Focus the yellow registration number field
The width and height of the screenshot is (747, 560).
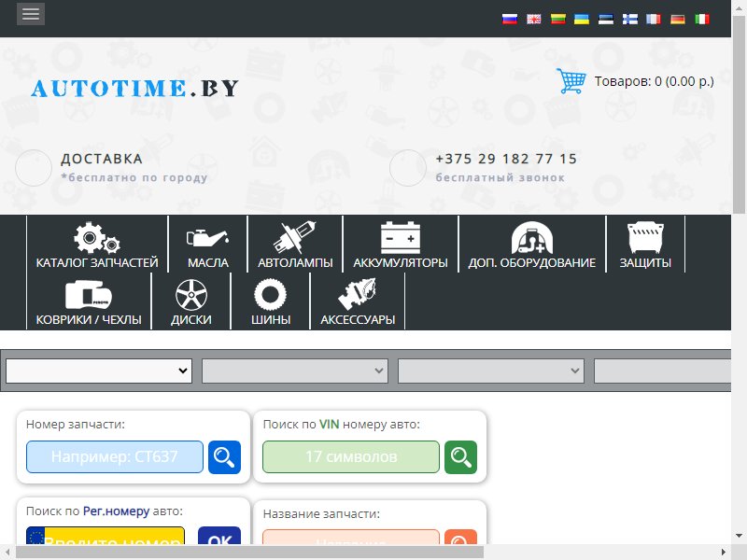click(x=106, y=536)
